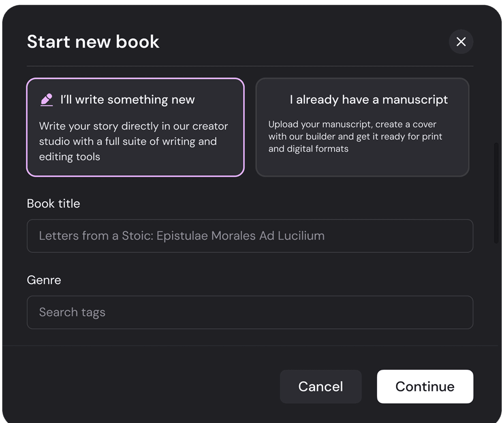This screenshot has height=423, width=504.
Task: Click the white Continue button
Action: pyautogui.click(x=425, y=387)
